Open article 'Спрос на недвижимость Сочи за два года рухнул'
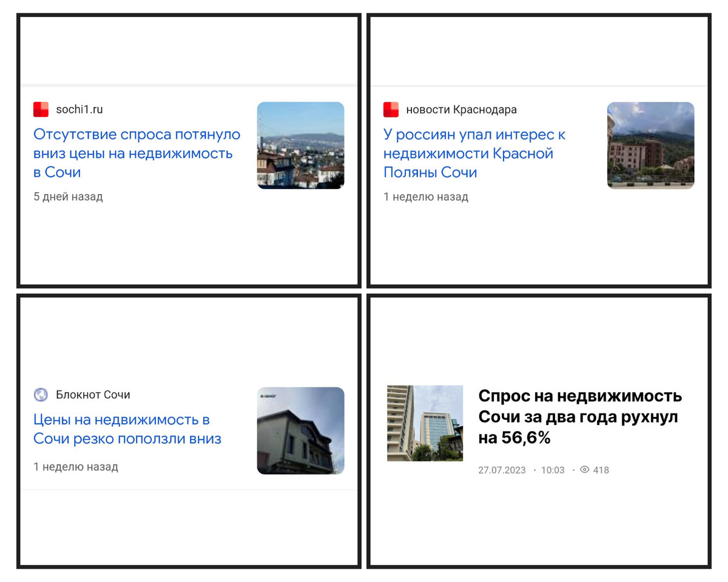This screenshot has width=728, height=582. 580,416
